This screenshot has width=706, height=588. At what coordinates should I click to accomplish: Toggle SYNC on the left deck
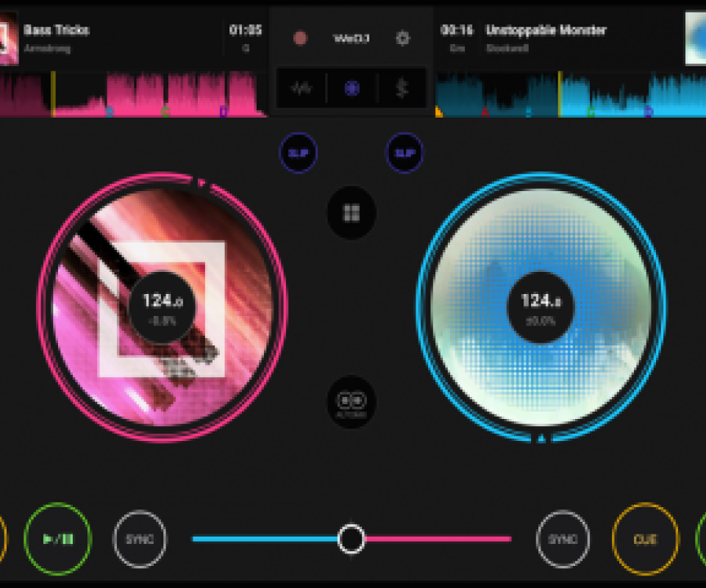(x=140, y=539)
